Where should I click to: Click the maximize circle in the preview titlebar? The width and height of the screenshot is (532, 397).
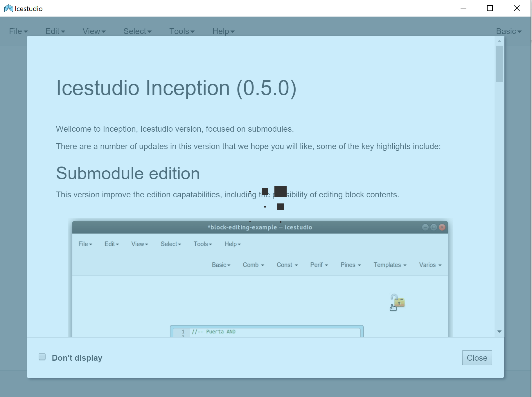pyautogui.click(x=434, y=227)
